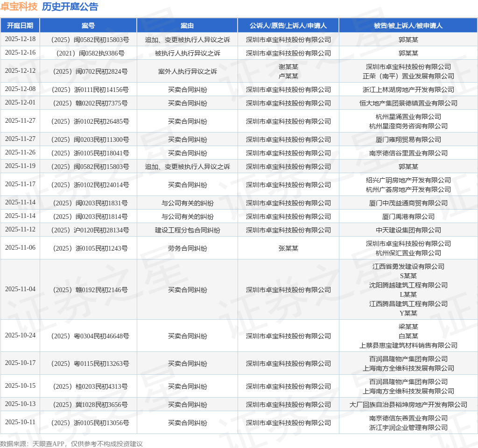This screenshot has height=448, width=478.
Task: Click the cause 案外人执行异议之诉
Action: tap(187, 71)
